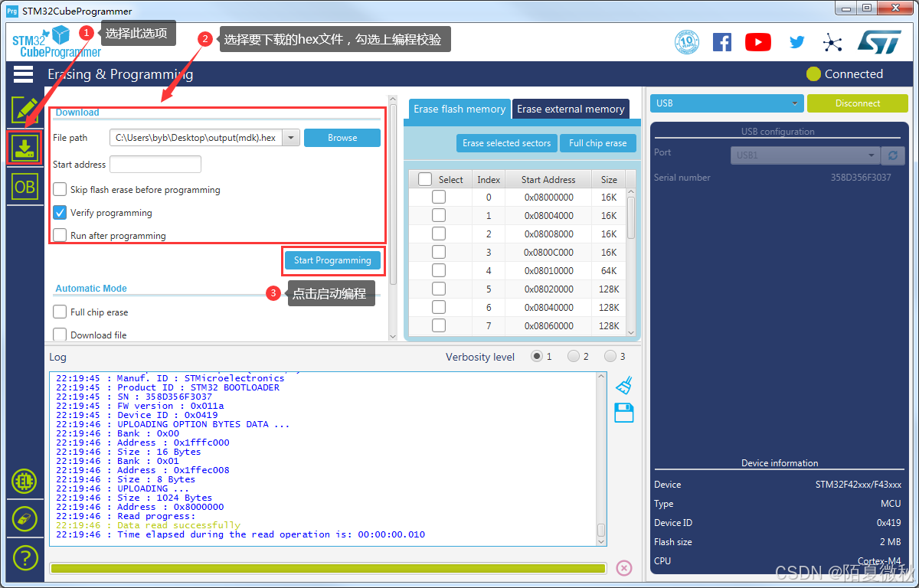Refresh the USB port list
The image size is (919, 588).
pos(893,155)
